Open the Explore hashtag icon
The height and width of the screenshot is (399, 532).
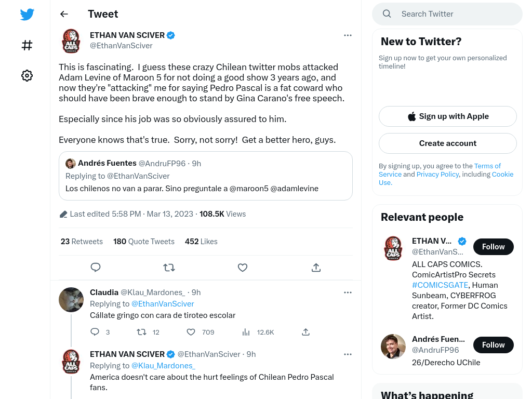pos(27,45)
